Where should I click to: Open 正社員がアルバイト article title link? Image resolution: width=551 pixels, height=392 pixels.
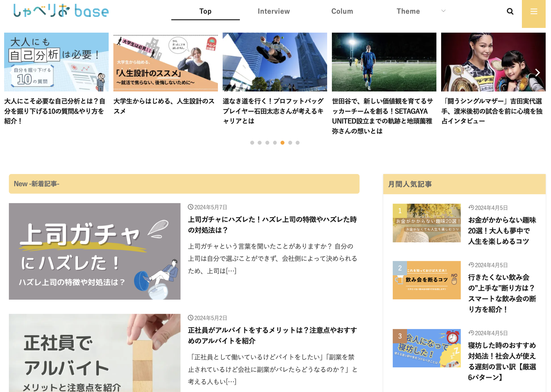click(x=272, y=335)
